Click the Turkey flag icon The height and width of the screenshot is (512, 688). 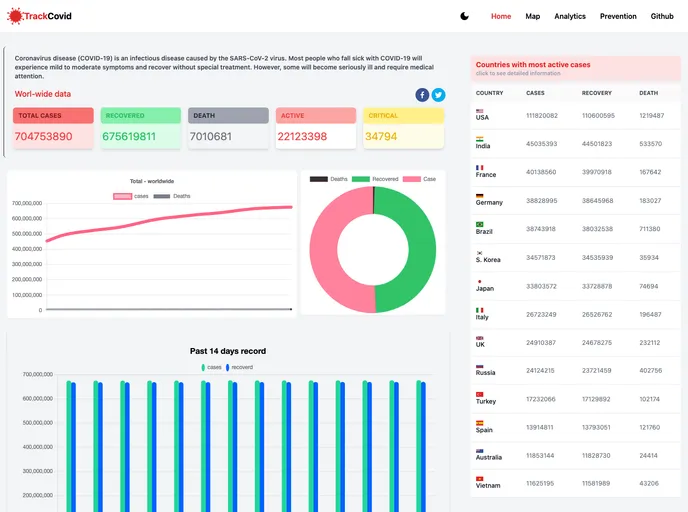pos(480,395)
